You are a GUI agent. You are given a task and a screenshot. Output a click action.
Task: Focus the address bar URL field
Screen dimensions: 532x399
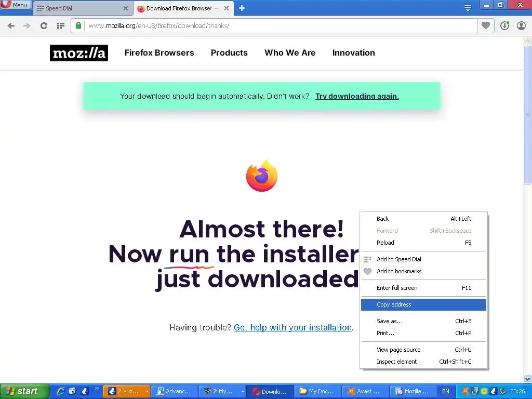(x=280, y=26)
